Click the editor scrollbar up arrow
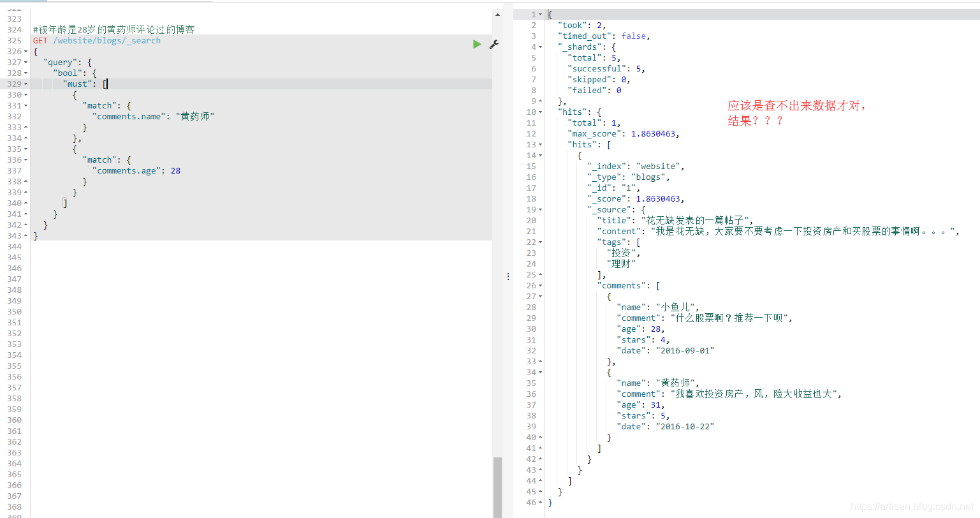The height and width of the screenshot is (518, 980). (497, 15)
